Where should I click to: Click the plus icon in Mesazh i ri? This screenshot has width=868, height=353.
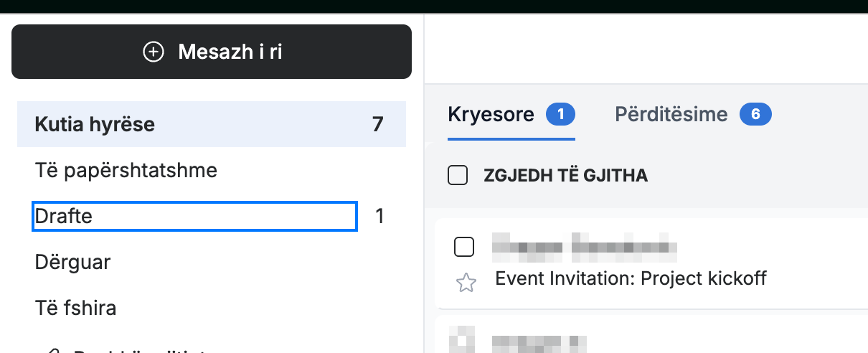[x=154, y=52]
